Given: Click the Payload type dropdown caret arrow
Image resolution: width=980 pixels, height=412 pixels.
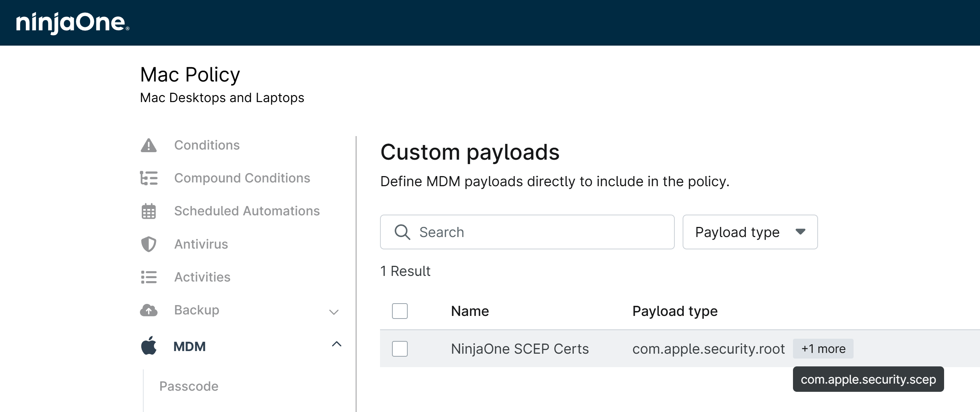Looking at the screenshot, I should tap(800, 232).
